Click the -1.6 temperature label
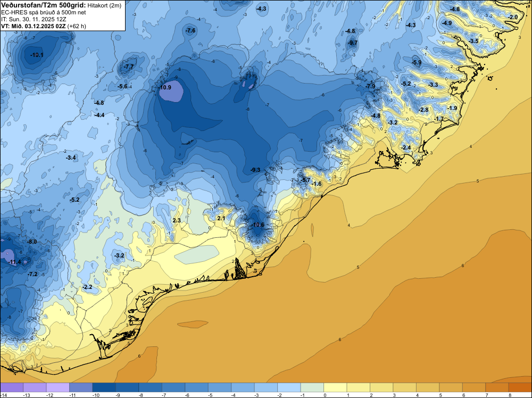The width and height of the screenshot is (532, 398). [317, 184]
